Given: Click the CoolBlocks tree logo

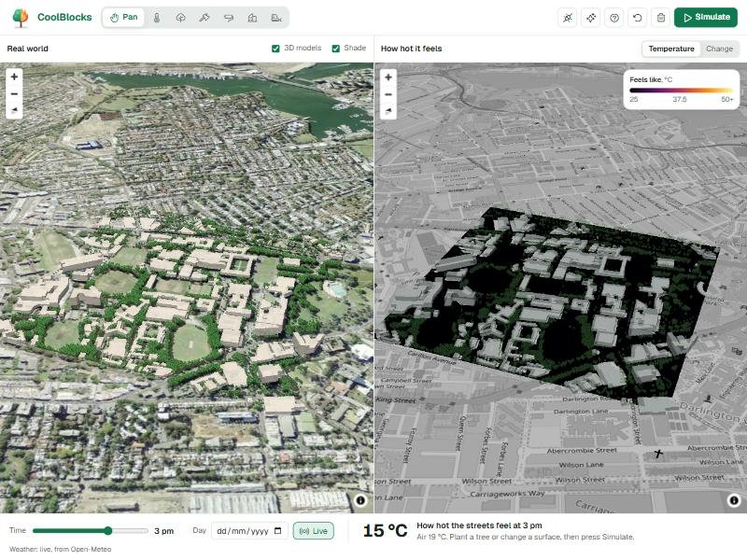Looking at the screenshot, I should (x=20, y=18).
